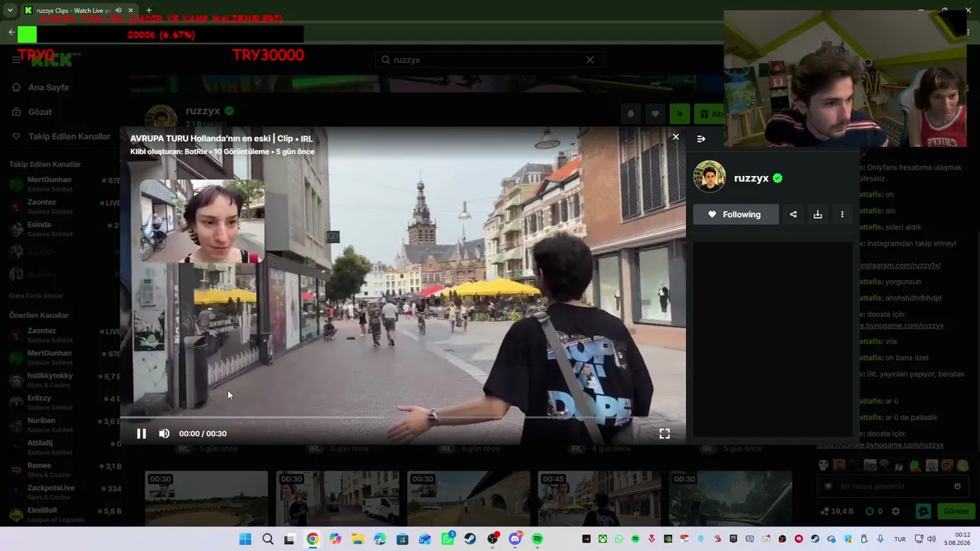Open Discord from the taskbar
The height and width of the screenshot is (551, 980).
[514, 539]
